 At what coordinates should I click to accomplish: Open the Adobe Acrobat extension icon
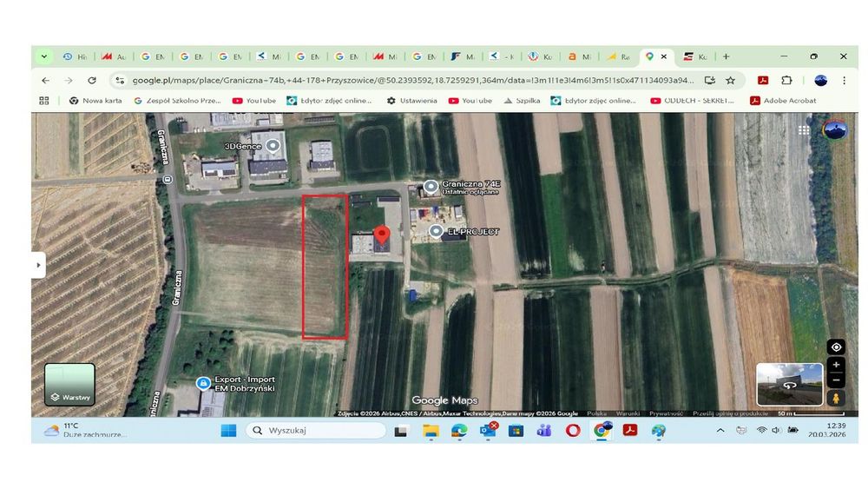[x=763, y=80]
